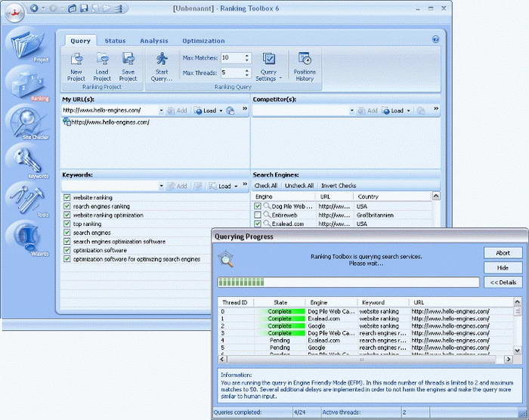Image resolution: width=529 pixels, height=420 pixels.
Task: Expand the Competitor(s) Load dropdown arrow
Action: (x=409, y=110)
